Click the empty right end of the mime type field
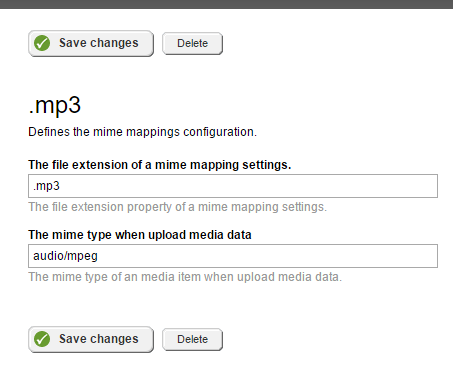This screenshot has width=453, height=378. pos(400,256)
